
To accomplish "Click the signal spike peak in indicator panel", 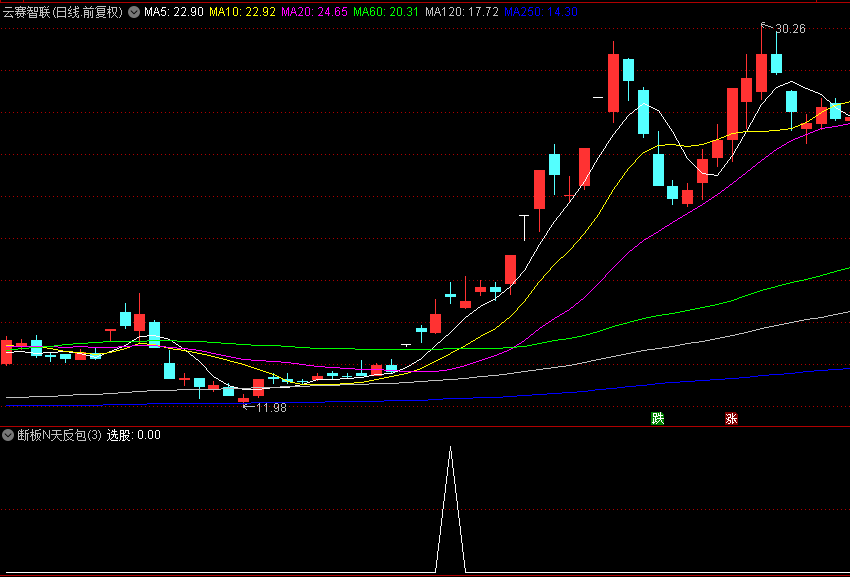I will tap(450, 449).
